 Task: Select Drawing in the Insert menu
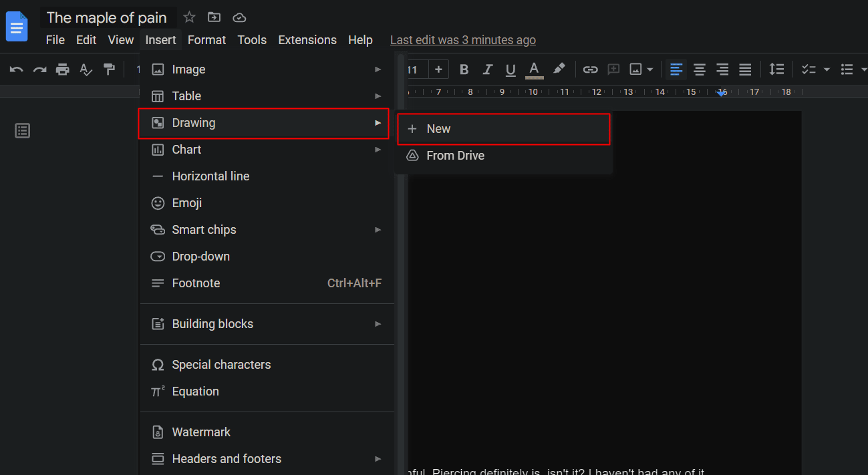pos(263,123)
